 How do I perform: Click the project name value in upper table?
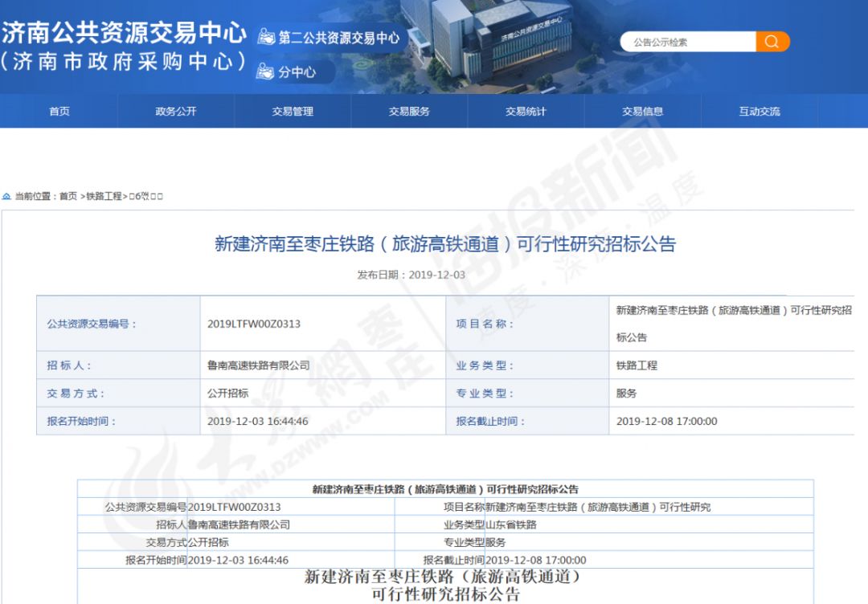[734, 324]
